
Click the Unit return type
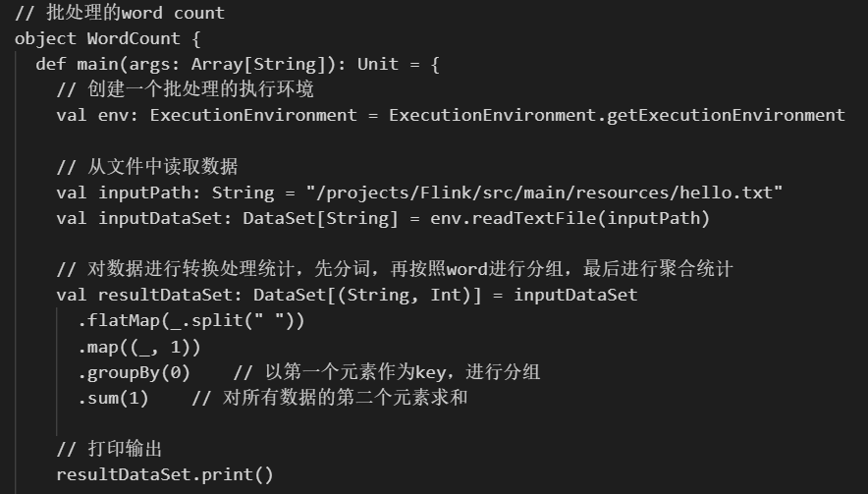pos(378,64)
